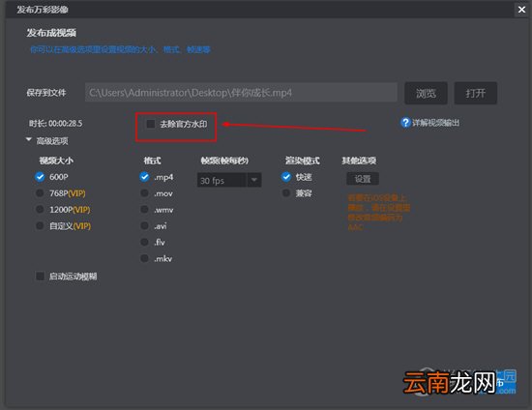
Task: Click the 视频大小 column heading
Action: point(56,161)
